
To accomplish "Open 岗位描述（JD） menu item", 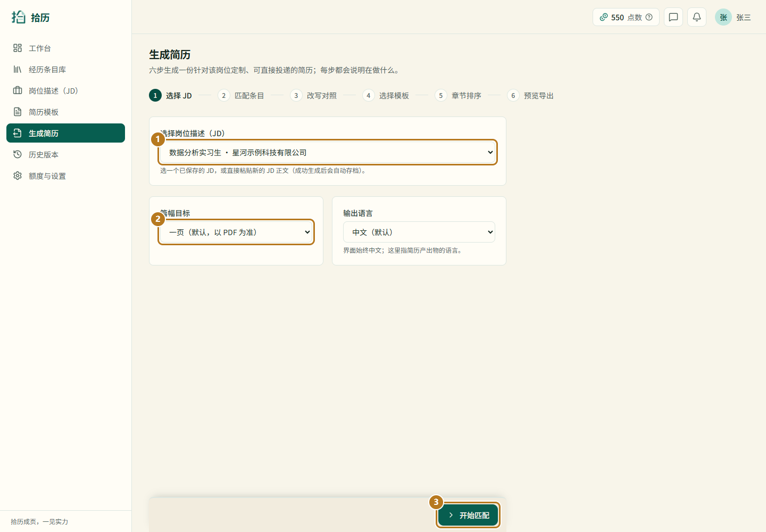I will [65, 90].
